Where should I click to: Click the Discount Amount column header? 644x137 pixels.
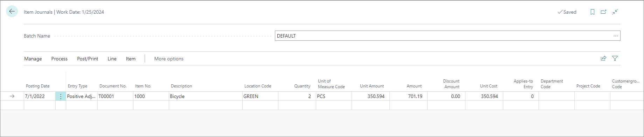point(451,84)
